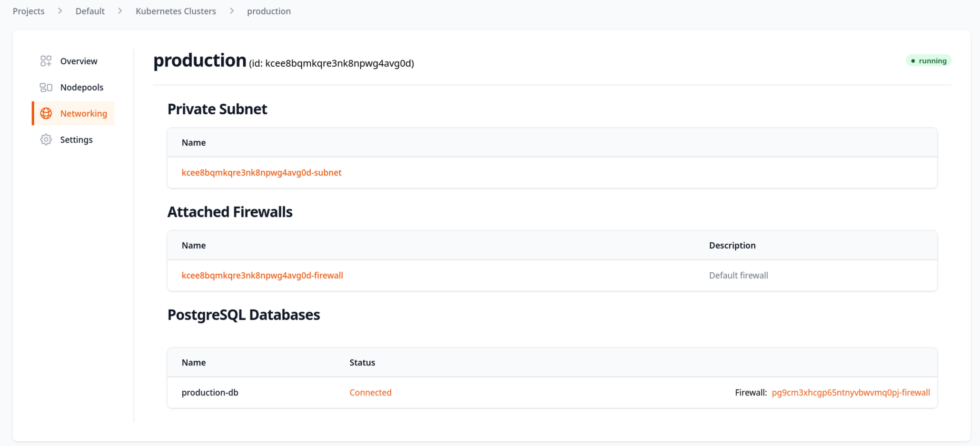Click the running status badge
Image resolution: width=980 pixels, height=446 pixels.
click(x=928, y=60)
